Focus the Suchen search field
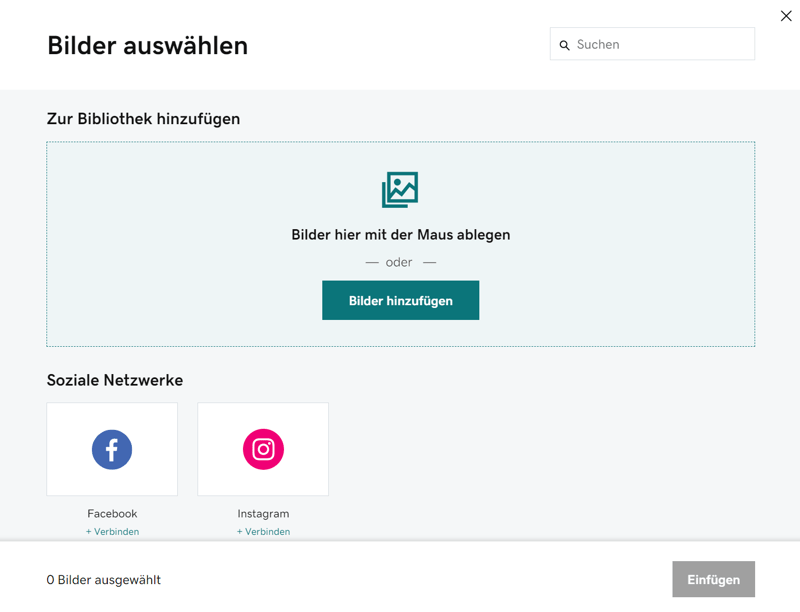 pos(660,44)
